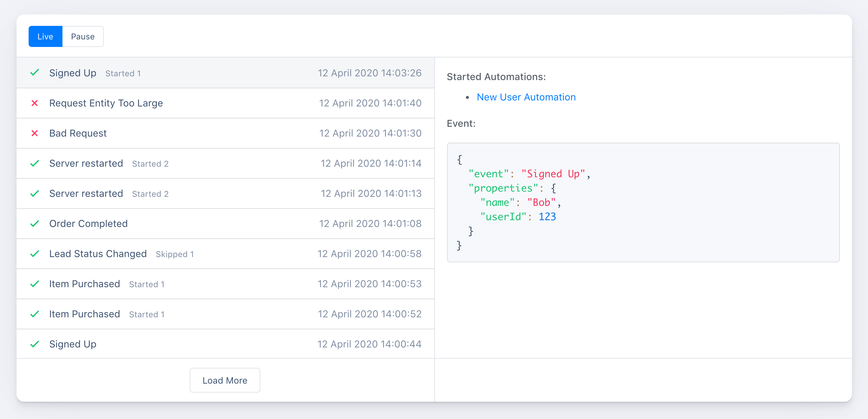Screen dimensions: 868x419
Task: Click Started 1 label on top Signed Up row
Action: (x=123, y=74)
